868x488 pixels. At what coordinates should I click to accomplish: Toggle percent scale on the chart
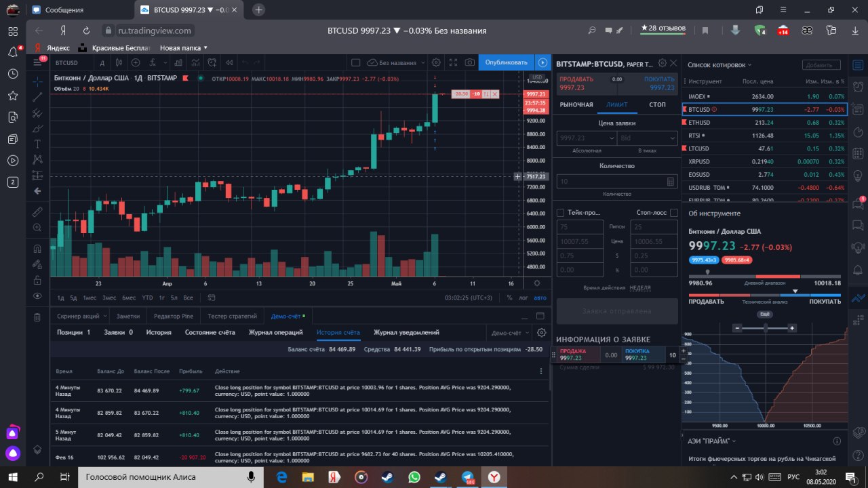click(509, 298)
